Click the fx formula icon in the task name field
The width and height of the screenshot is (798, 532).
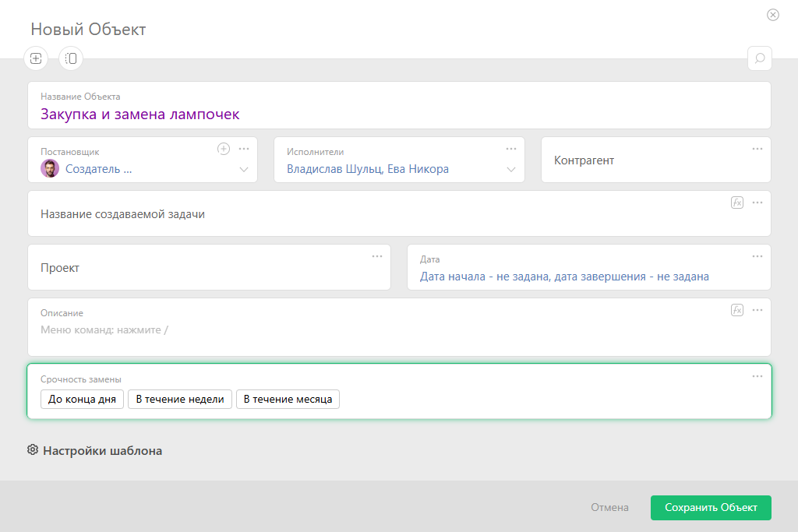pyautogui.click(x=737, y=203)
